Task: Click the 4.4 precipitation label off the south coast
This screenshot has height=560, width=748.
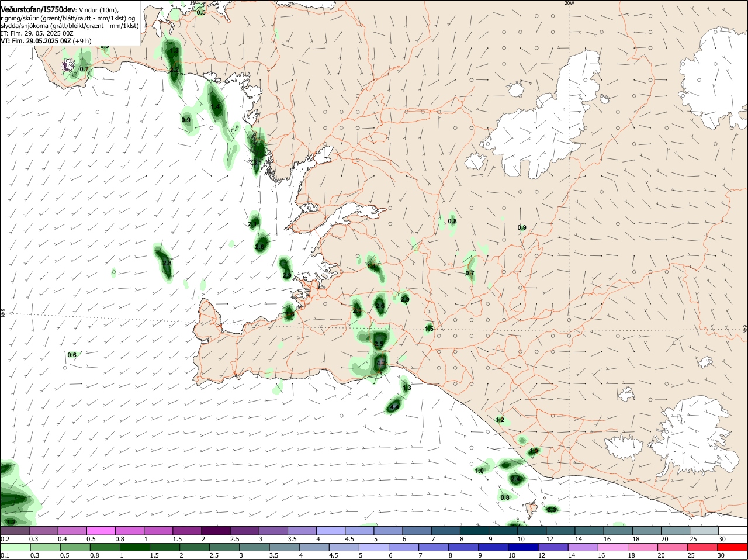Action: [x=394, y=406]
